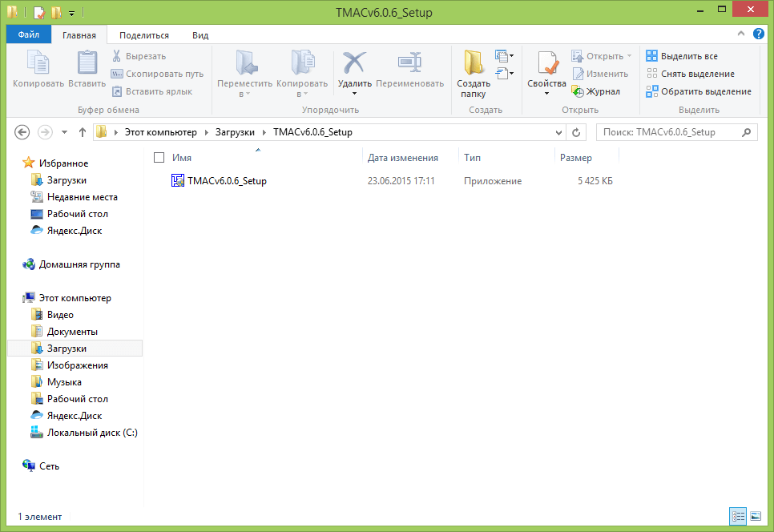Click the quick access Properties icon in the title bar
This screenshot has width=774, height=532.
(x=39, y=12)
